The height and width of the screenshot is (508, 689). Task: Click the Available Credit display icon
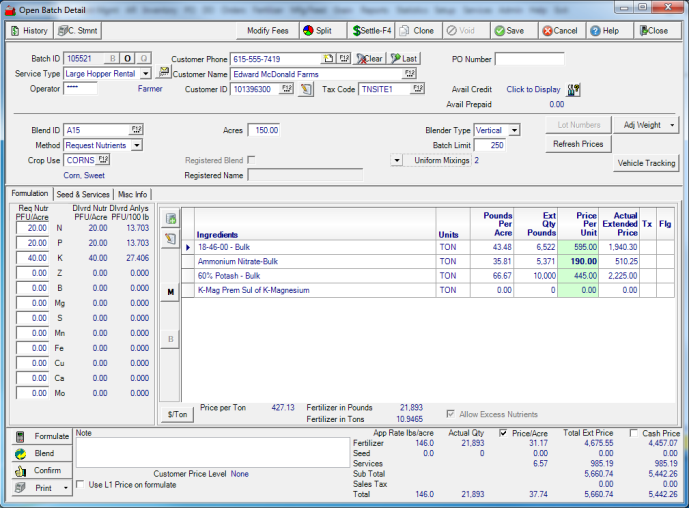[573, 89]
